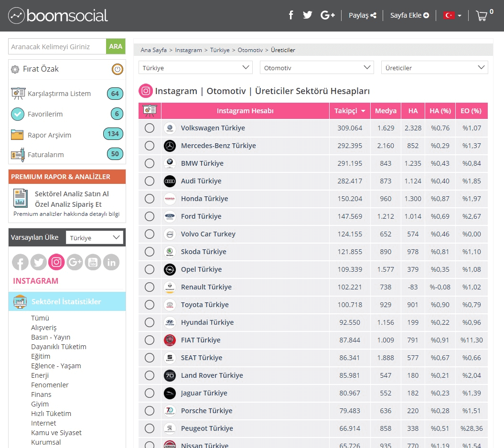504x448 pixels.
Task: Click the Mercedes-Benz Türkiye logo
Action: tap(170, 146)
